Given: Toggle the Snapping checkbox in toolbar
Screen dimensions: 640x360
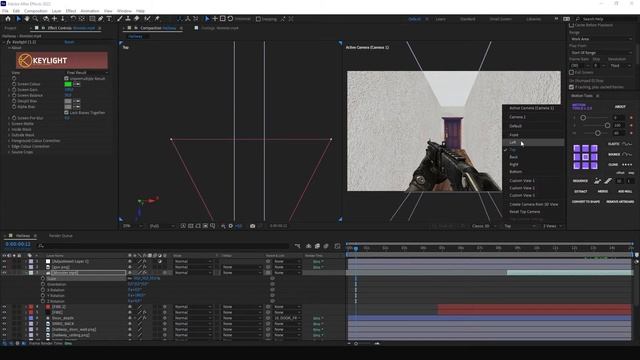Looking at the screenshot, I should (x=258, y=19).
